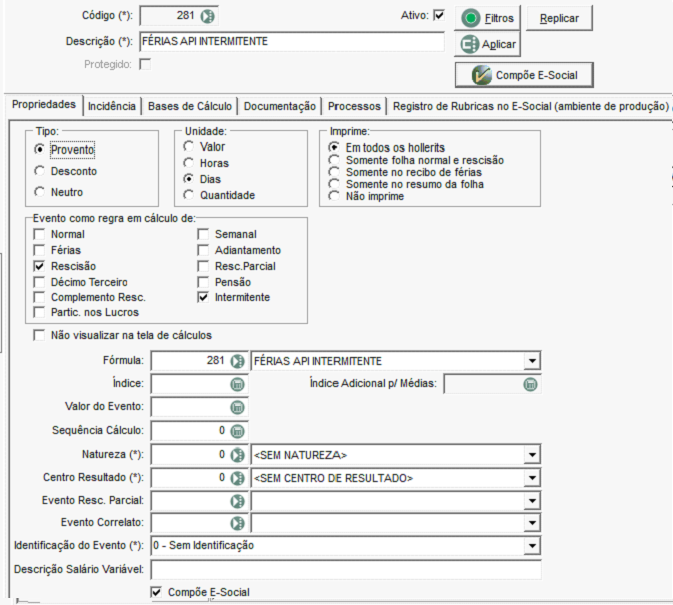Check the Resc.Parcial checkbox
The image size is (673, 605).
[x=203, y=266]
